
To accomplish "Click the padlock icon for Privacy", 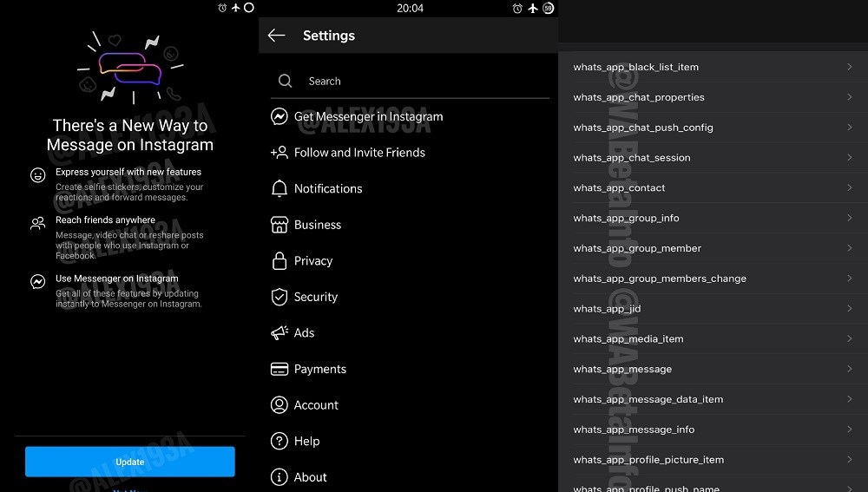I will pyautogui.click(x=279, y=260).
